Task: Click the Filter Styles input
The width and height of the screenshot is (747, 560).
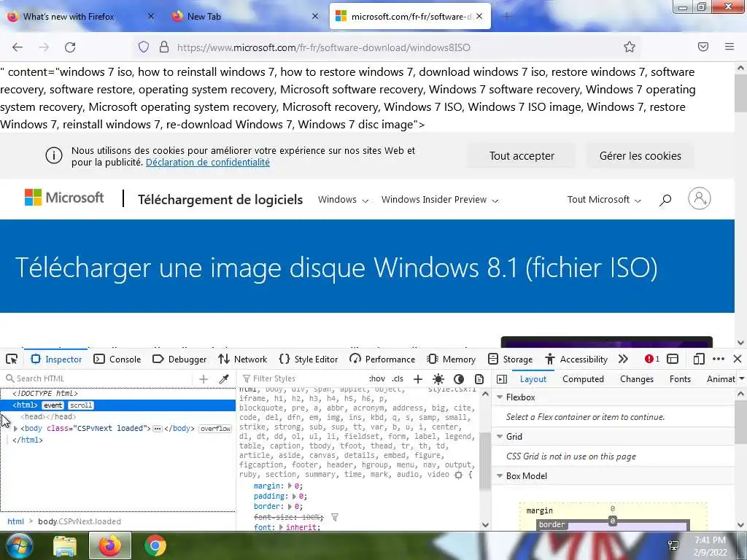Action: click(x=303, y=378)
